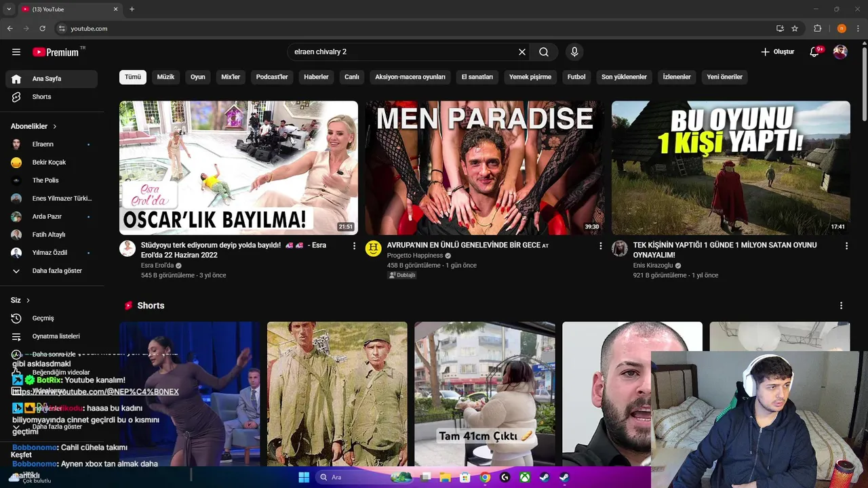Select the Haberler filter chip

click(x=316, y=77)
